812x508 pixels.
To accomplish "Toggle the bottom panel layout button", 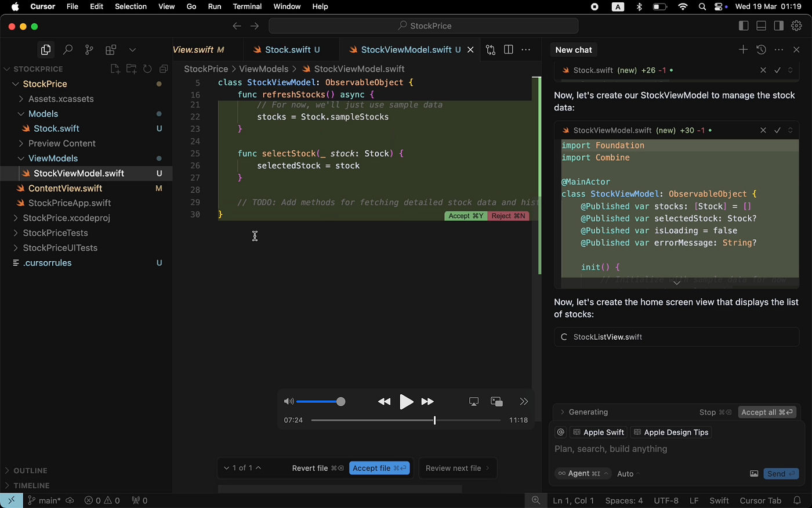I will [x=762, y=26].
